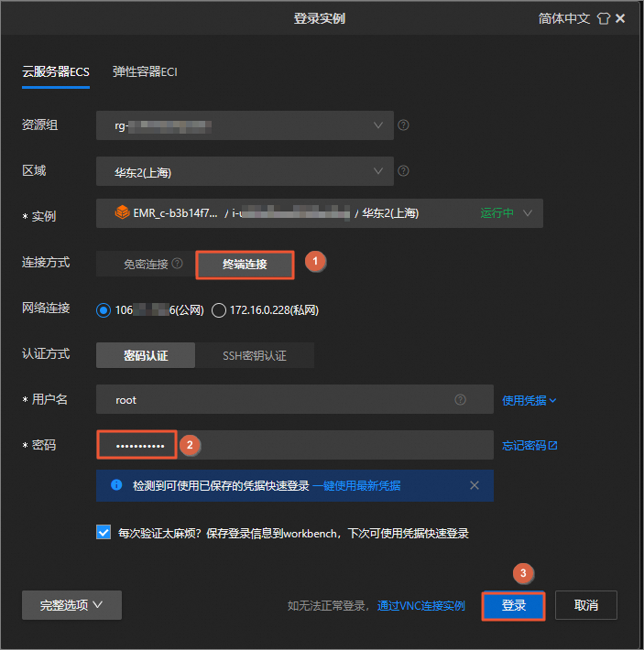Select 免密连接 connection method
The image size is (644, 650).
point(146,264)
